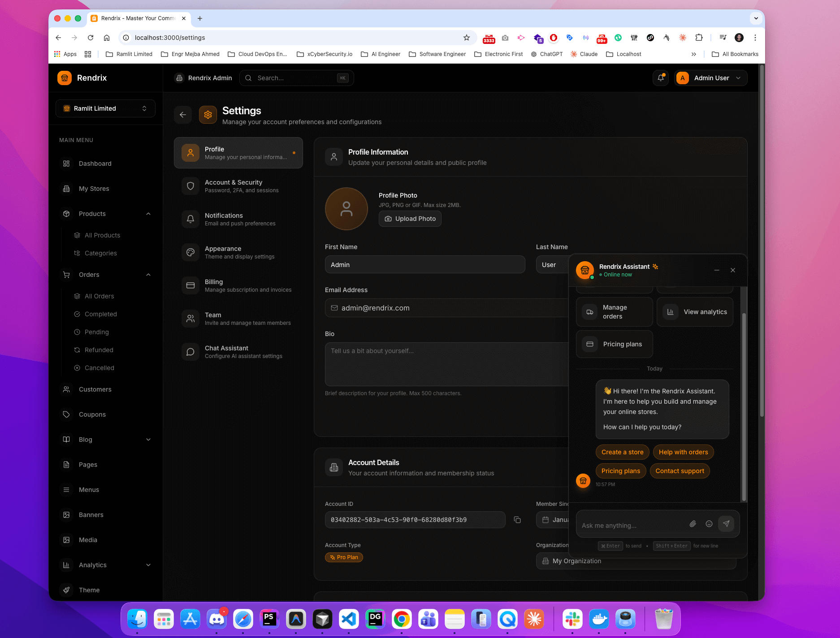Click the Ask me anything chat input field
The width and height of the screenshot is (840, 638).
point(628,525)
